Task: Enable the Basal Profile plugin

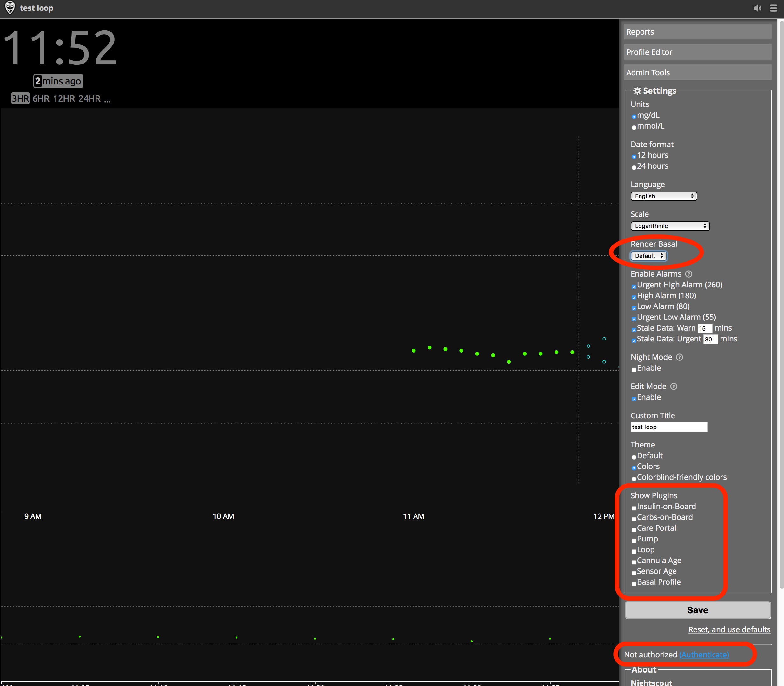Action: [x=634, y=584]
